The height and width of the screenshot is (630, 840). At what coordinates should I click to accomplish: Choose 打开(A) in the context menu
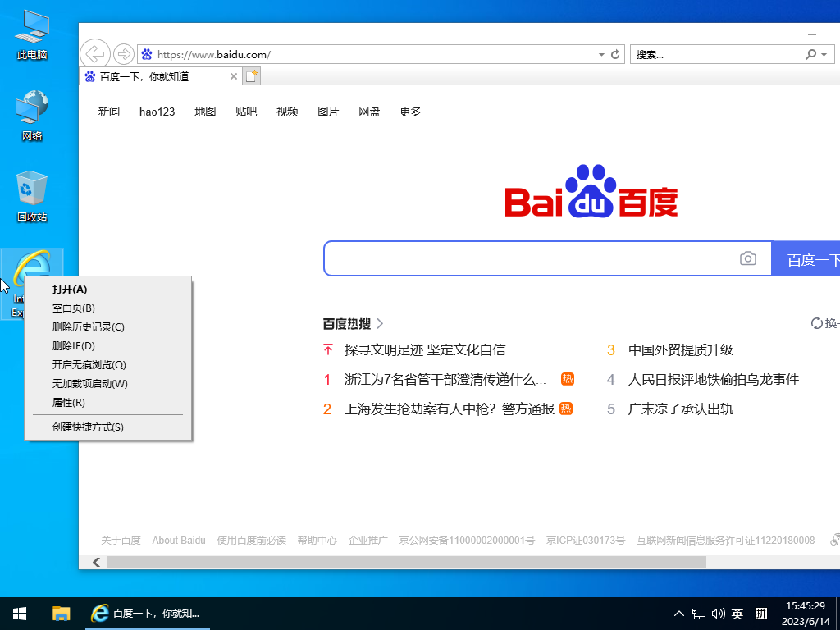(108, 290)
